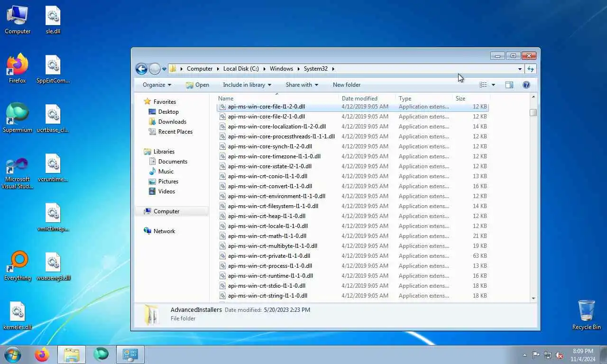Open Firefox from the taskbar

pyautogui.click(x=42, y=355)
